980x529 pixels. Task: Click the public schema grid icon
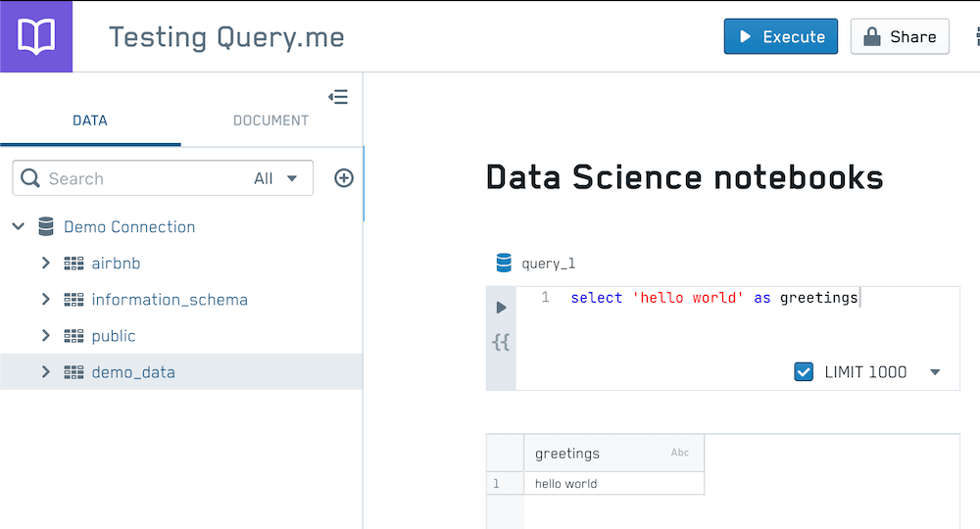click(73, 336)
